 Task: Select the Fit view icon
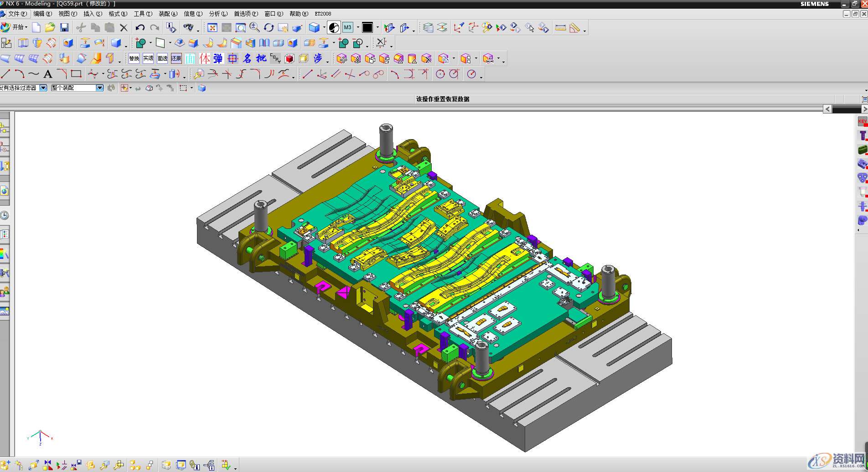click(212, 28)
